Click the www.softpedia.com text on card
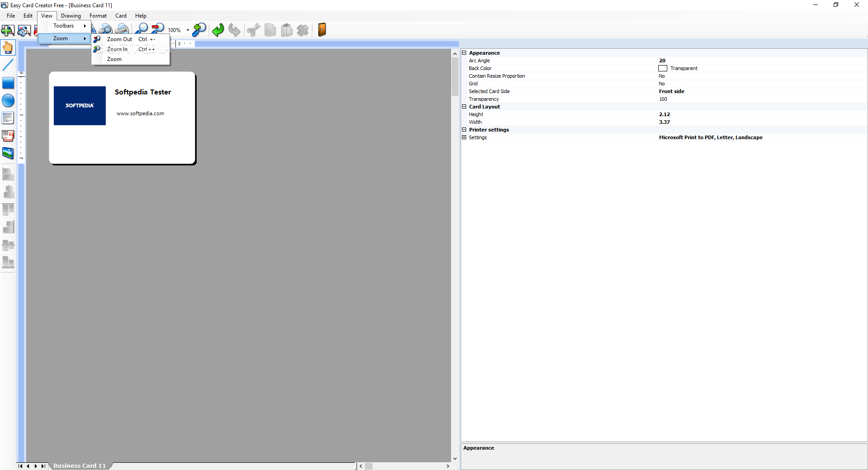This screenshot has width=868, height=470. 140,113
